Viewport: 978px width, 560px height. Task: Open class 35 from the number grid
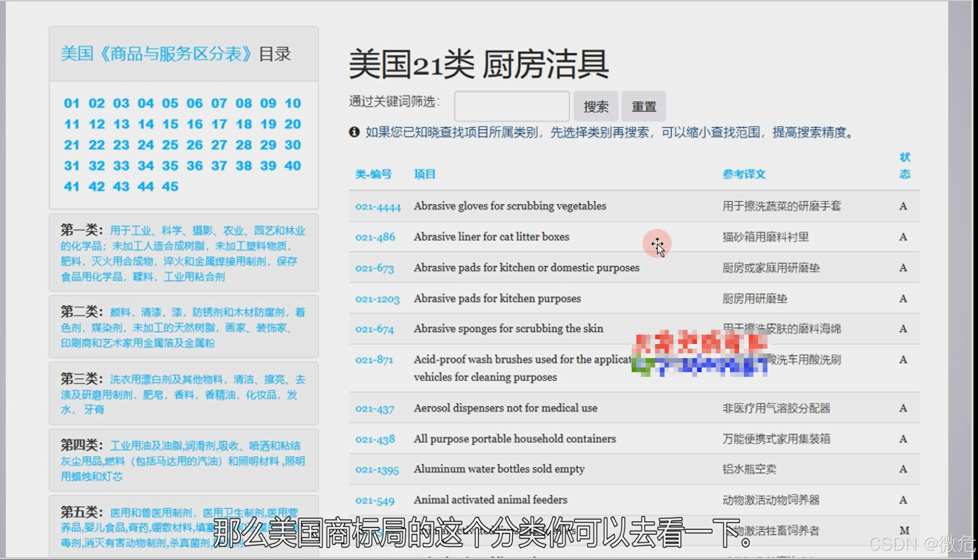170,166
